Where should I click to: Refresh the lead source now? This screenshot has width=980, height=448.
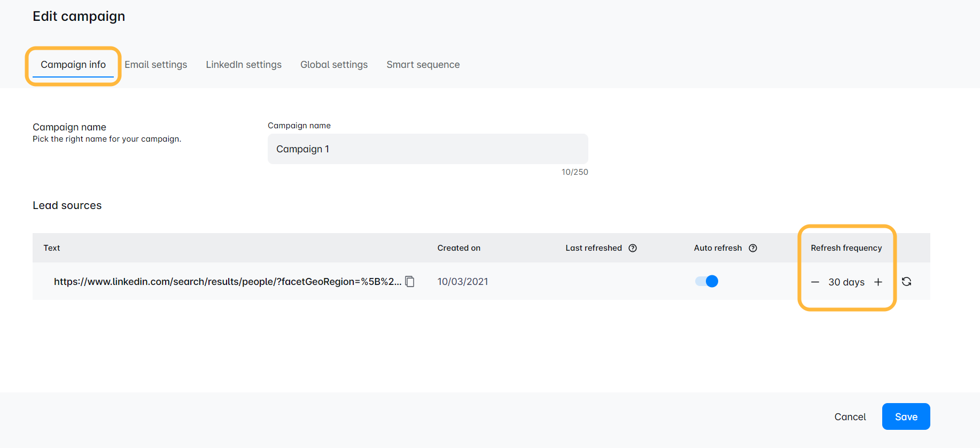[x=907, y=282]
